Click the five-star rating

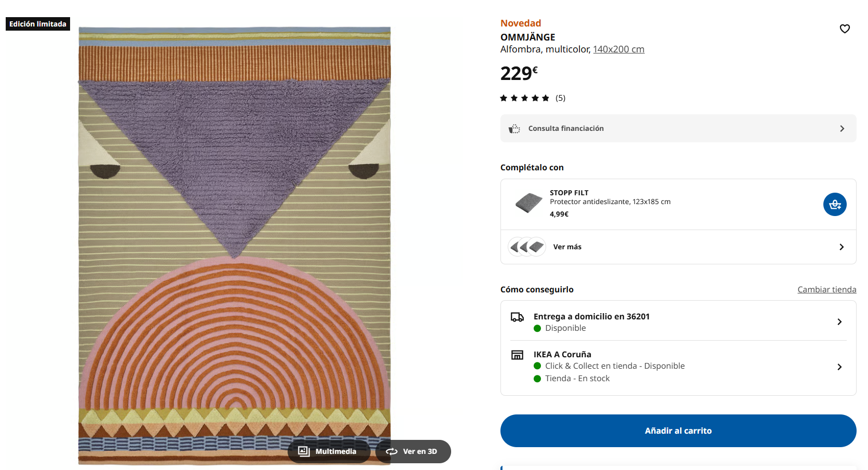(524, 98)
